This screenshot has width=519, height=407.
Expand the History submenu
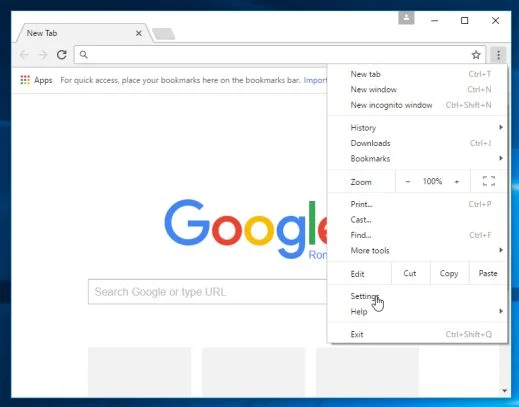coord(417,128)
